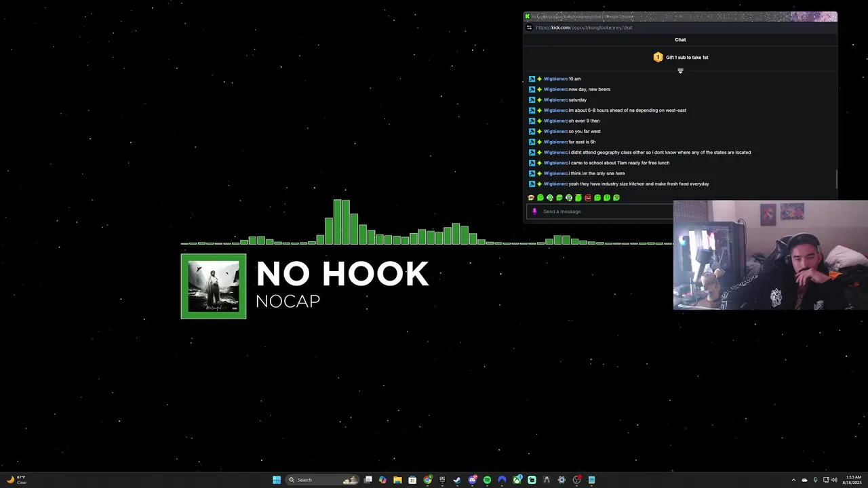Click site info icon beside URL

529,28
